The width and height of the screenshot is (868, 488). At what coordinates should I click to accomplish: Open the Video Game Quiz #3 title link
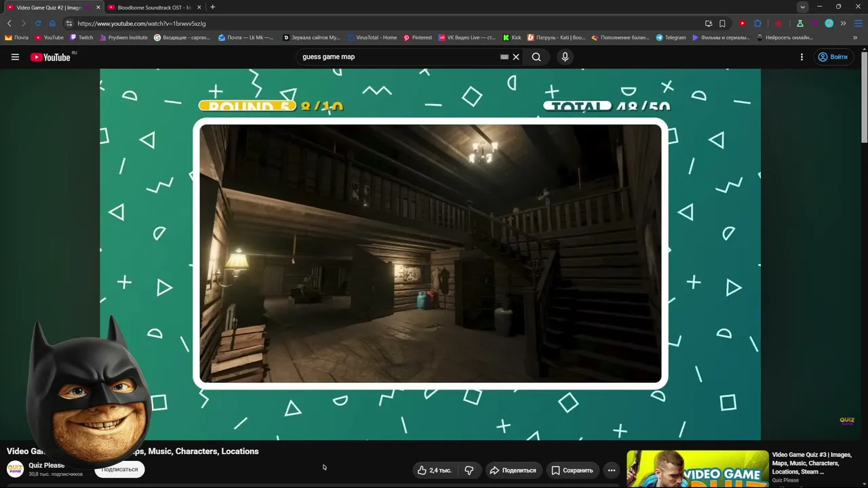point(812,463)
